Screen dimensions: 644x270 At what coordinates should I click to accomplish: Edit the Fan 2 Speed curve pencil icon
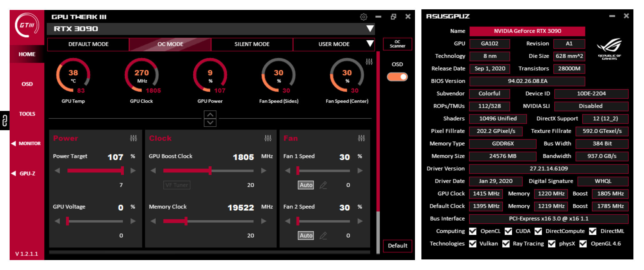tap(323, 235)
